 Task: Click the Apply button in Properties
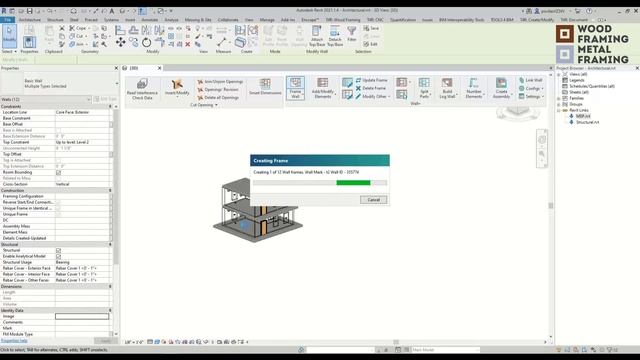[106, 340]
